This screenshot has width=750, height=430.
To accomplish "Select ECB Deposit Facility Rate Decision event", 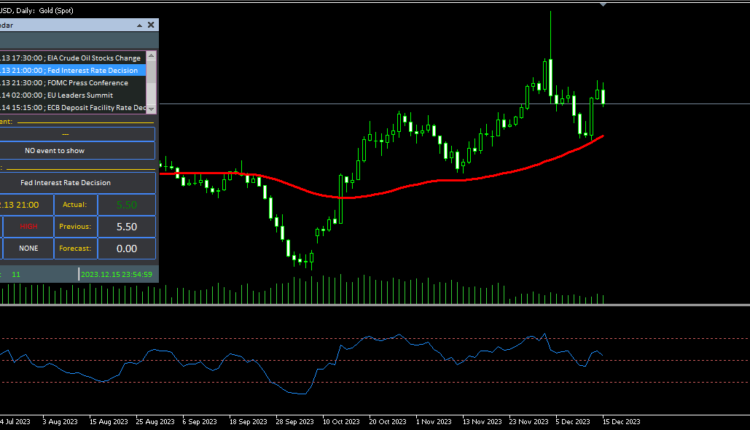I will click(75, 107).
